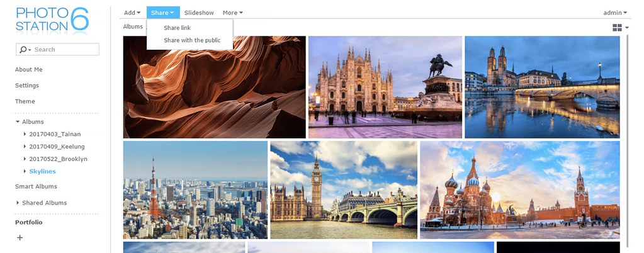Click the search magnifier icon

(24, 50)
